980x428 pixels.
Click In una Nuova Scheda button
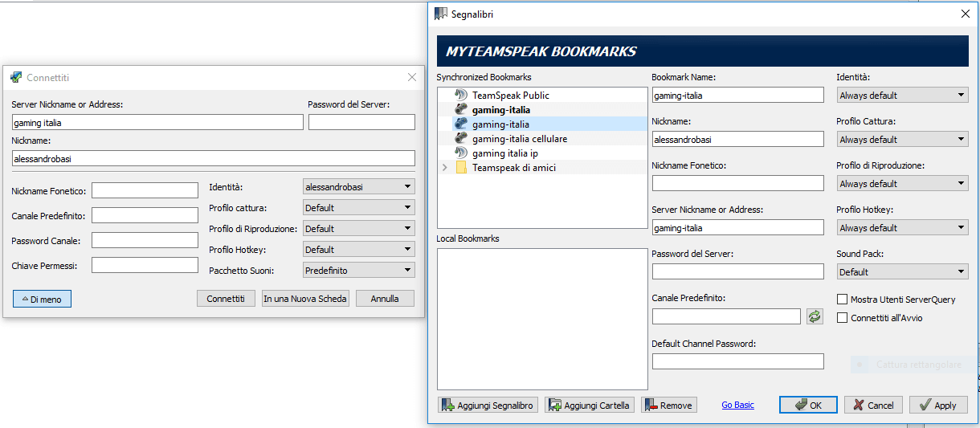305,298
